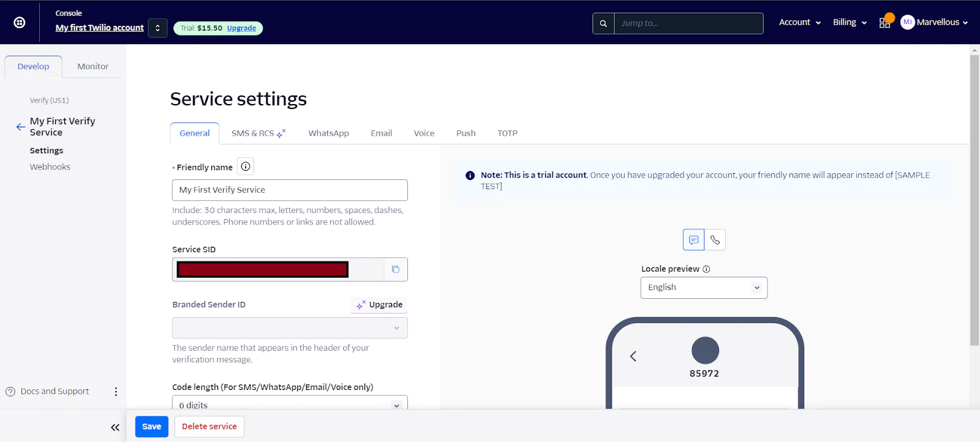Collapse the sidebar with double chevron
This screenshot has width=980, height=442.
point(115,427)
